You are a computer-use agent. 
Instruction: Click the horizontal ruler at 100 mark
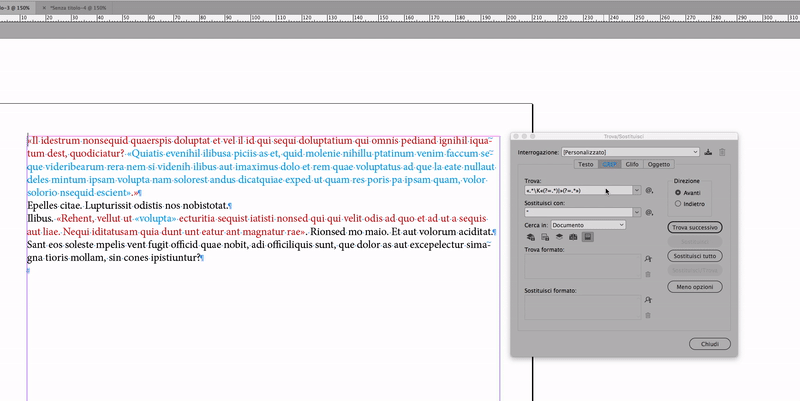coord(255,17)
